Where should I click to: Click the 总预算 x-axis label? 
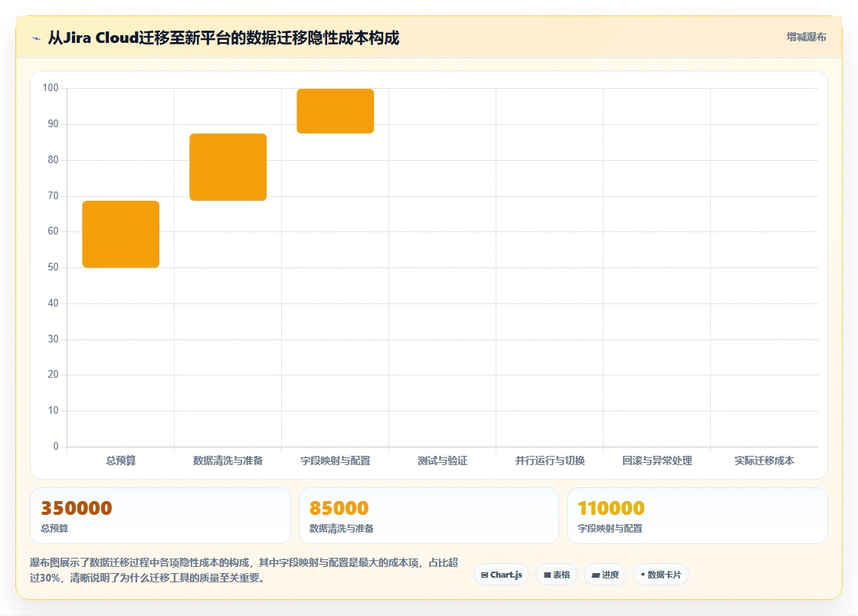coord(121,460)
